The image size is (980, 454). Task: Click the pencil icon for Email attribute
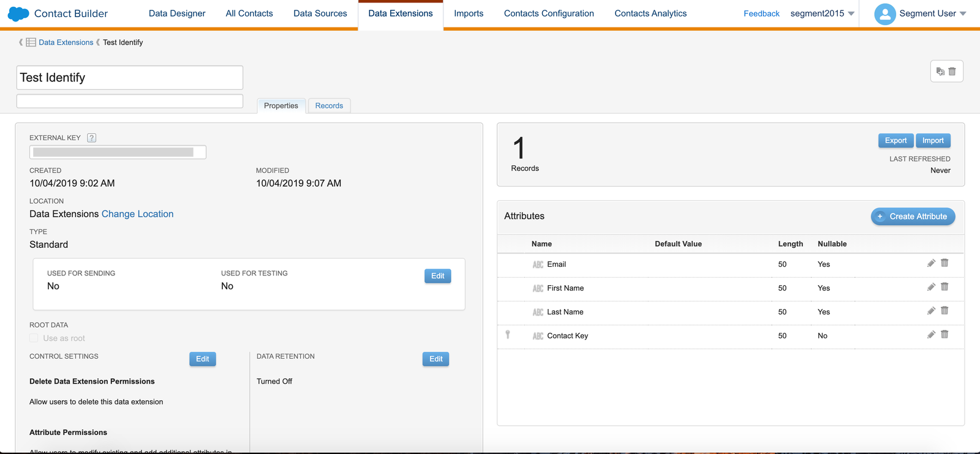point(931,263)
